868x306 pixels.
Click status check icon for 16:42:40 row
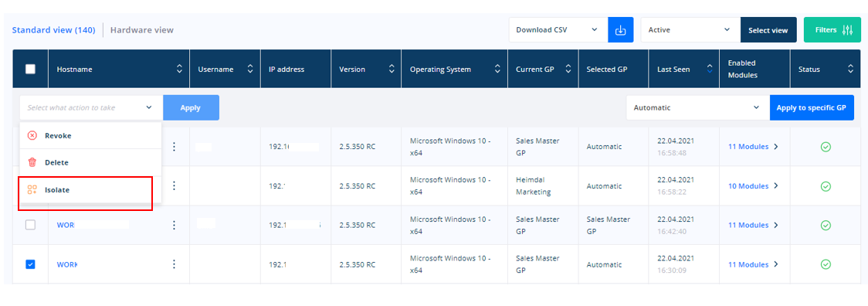point(826,225)
